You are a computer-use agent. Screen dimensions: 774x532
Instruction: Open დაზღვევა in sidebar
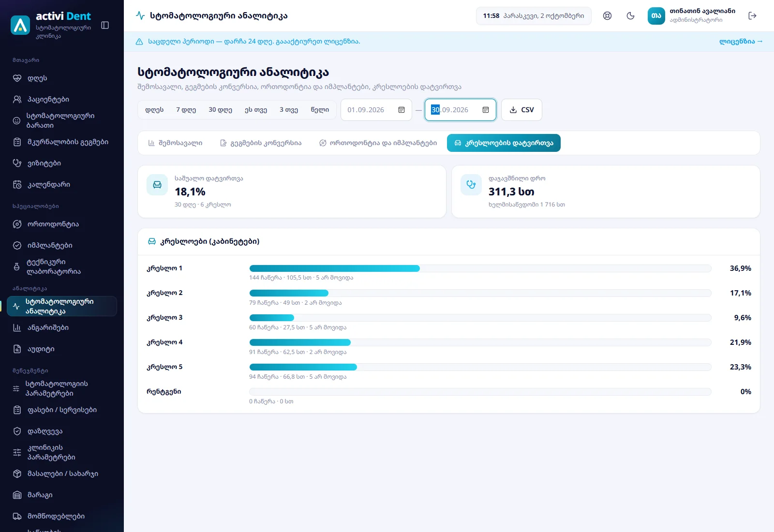62,431
